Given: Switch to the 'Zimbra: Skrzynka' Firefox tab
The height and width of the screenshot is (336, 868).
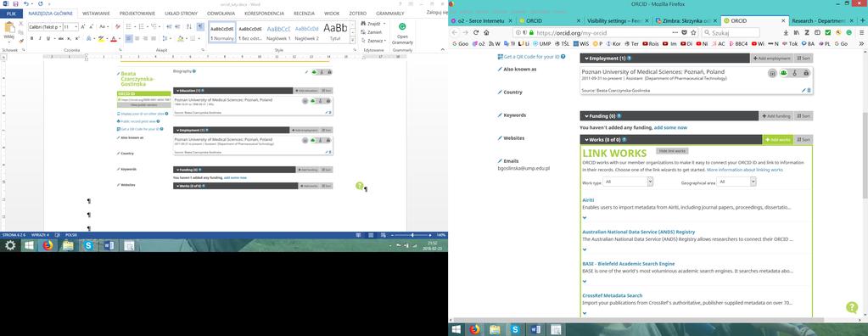Looking at the screenshot, I should (x=686, y=20).
